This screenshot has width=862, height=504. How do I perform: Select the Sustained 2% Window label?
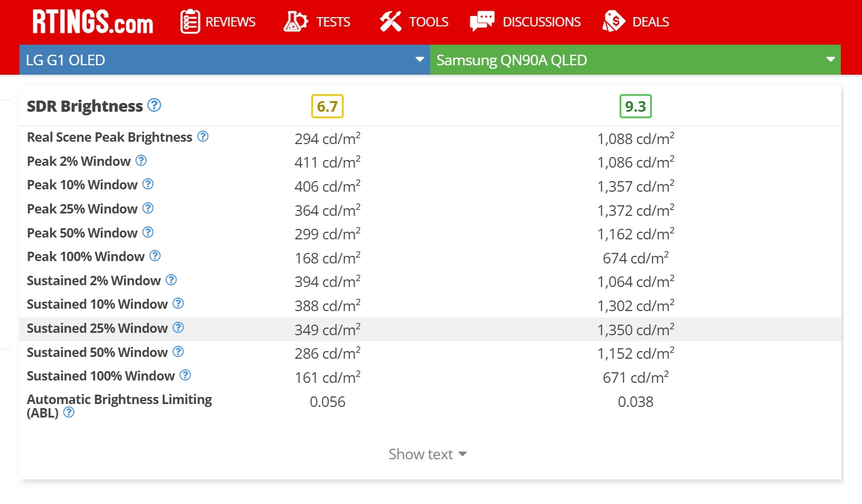[94, 281]
